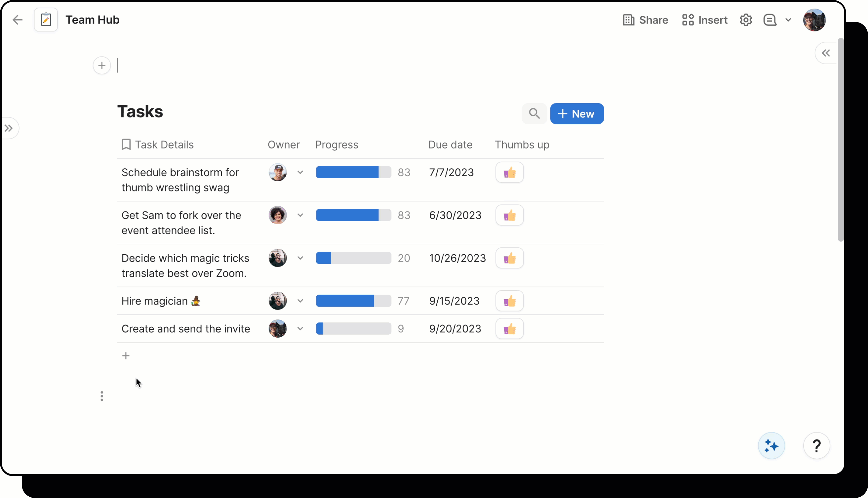
Task: Click the AI sparkle assistant icon
Action: [x=771, y=446]
